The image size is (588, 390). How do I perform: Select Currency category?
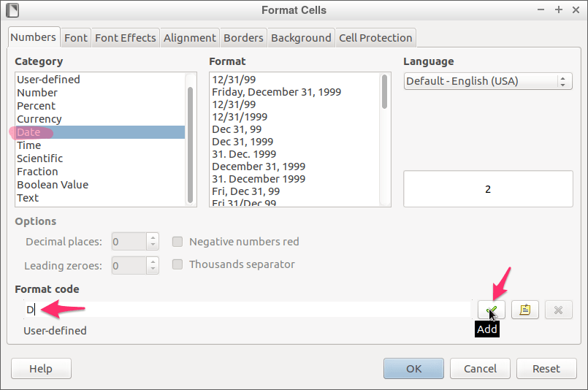(x=101, y=119)
